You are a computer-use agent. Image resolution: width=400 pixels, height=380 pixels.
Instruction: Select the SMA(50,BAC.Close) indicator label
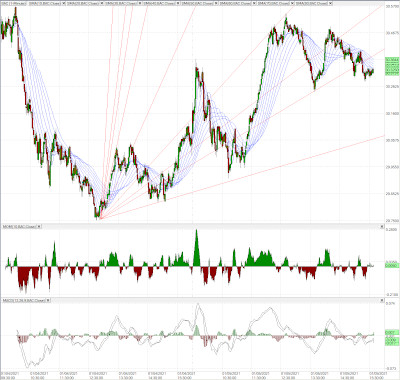click(x=197, y=3)
